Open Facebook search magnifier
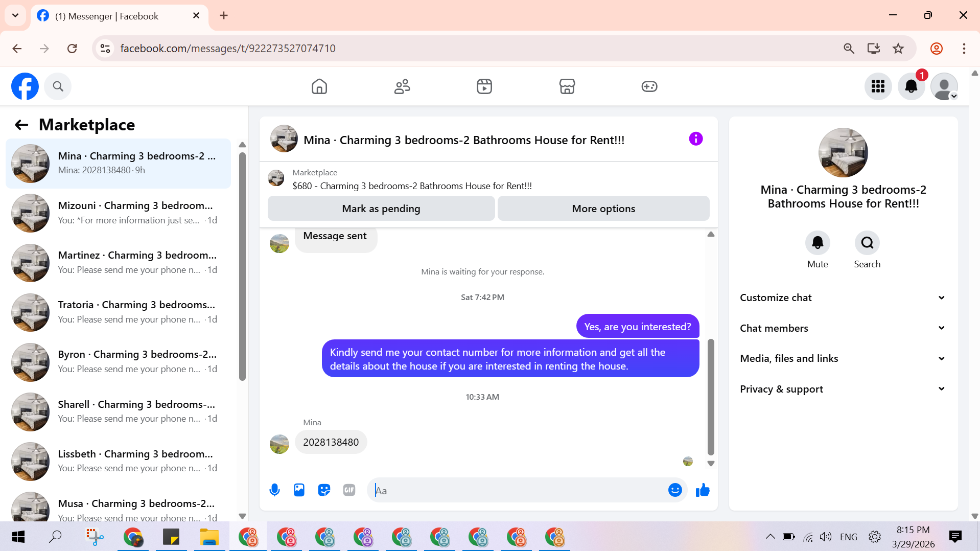The height and width of the screenshot is (551, 980). click(x=58, y=86)
